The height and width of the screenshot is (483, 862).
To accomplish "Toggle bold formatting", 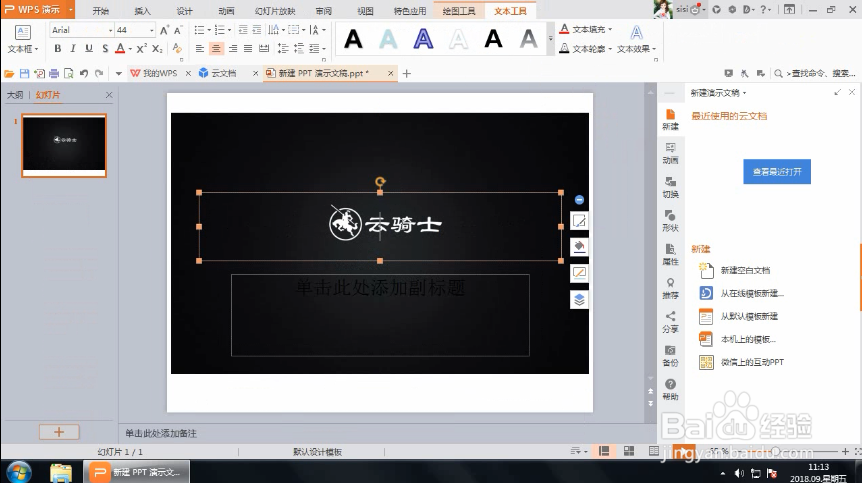I will pos(58,49).
